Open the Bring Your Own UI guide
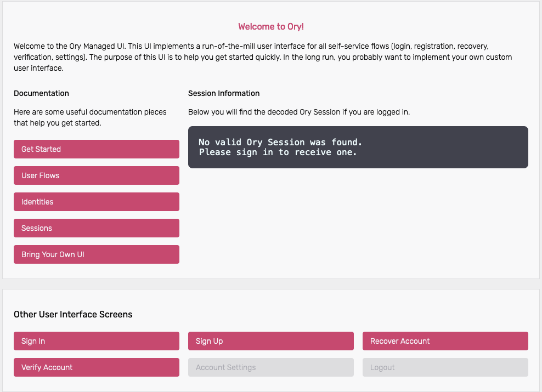Screen dimensions: 542x392 (96, 254)
